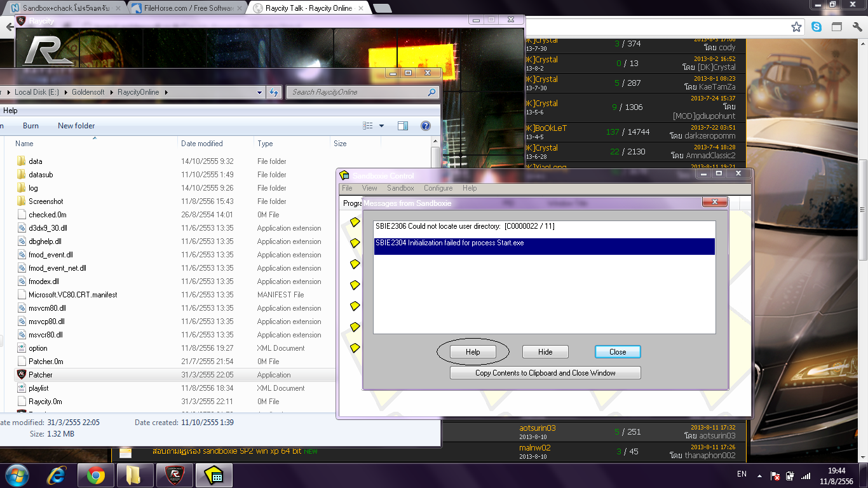Open the Configure menu in Sandboxie Control
Viewport: 868px width, 488px height.
tap(438, 188)
